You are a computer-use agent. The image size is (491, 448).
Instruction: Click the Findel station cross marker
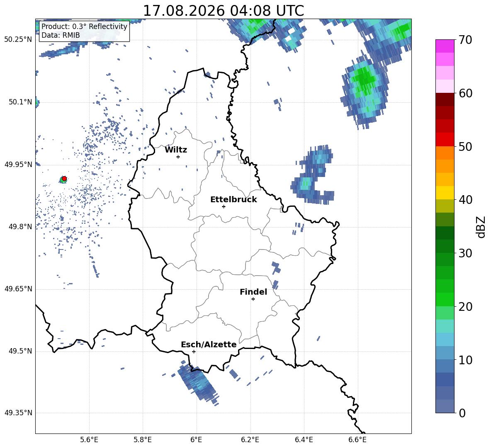coord(253,299)
